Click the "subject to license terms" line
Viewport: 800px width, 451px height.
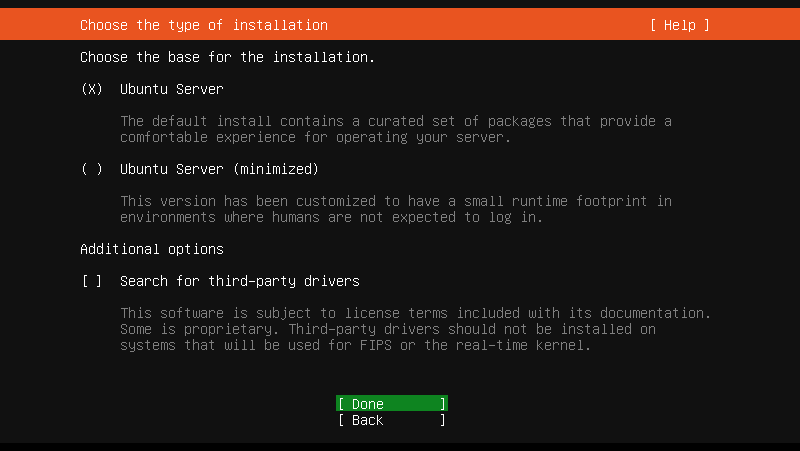click(x=415, y=313)
